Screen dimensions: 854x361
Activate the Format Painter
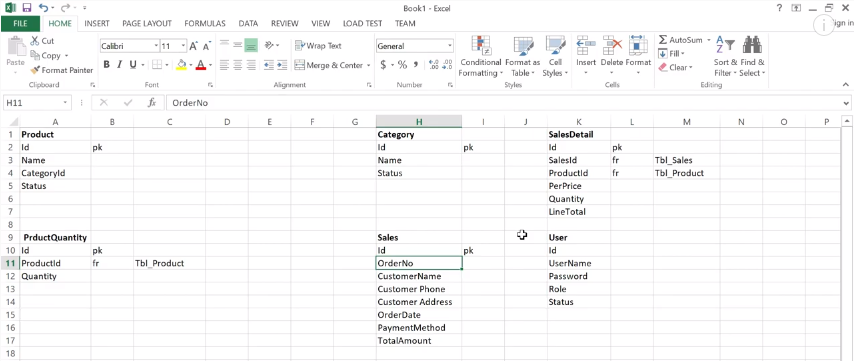(x=62, y=70)
